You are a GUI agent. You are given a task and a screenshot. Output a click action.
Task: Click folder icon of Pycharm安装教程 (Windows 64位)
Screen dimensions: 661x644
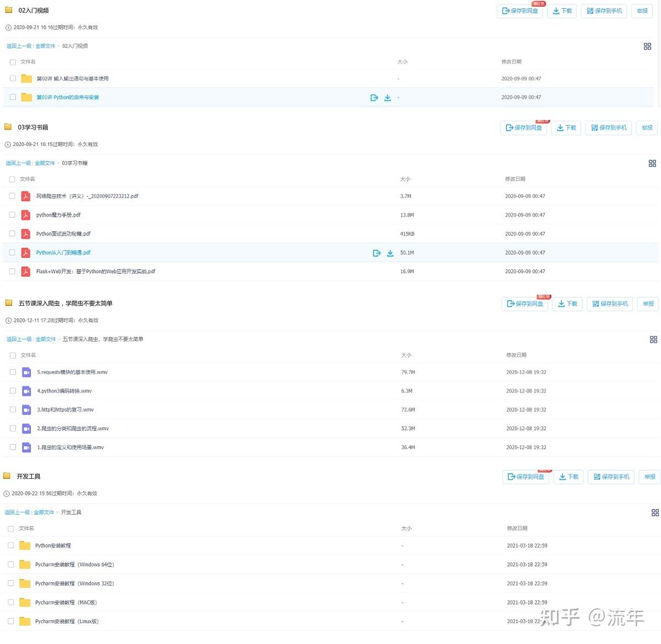coord(25,565)
